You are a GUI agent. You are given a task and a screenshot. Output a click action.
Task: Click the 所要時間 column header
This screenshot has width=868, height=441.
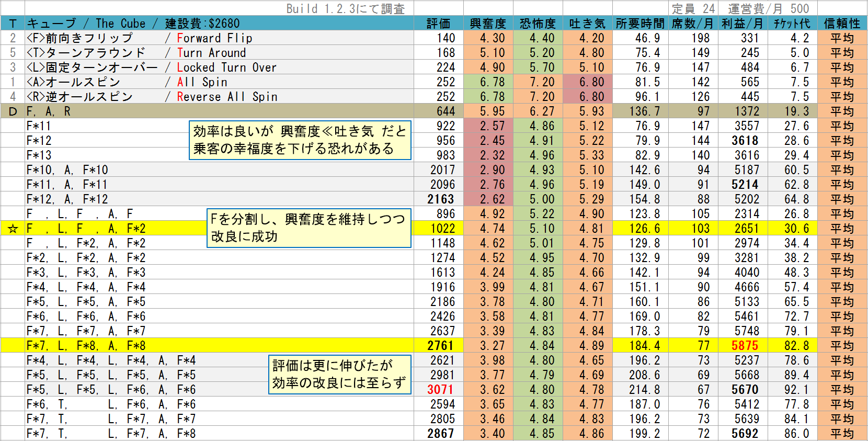coord(640,24)
